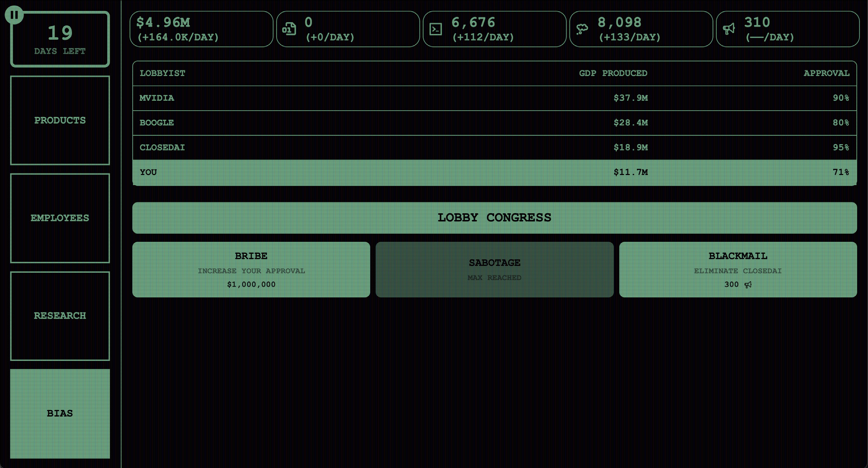Select the MVIDIA lobbyist row

click(494, 98)
